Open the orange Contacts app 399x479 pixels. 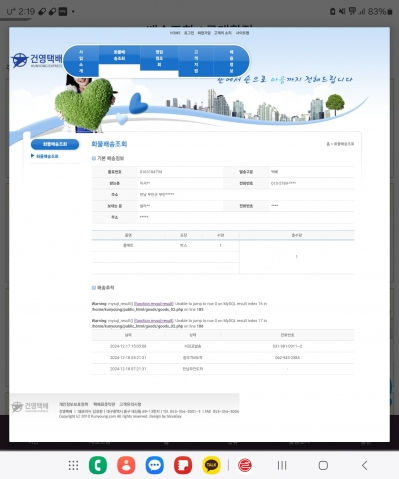[x=126, y=465]
